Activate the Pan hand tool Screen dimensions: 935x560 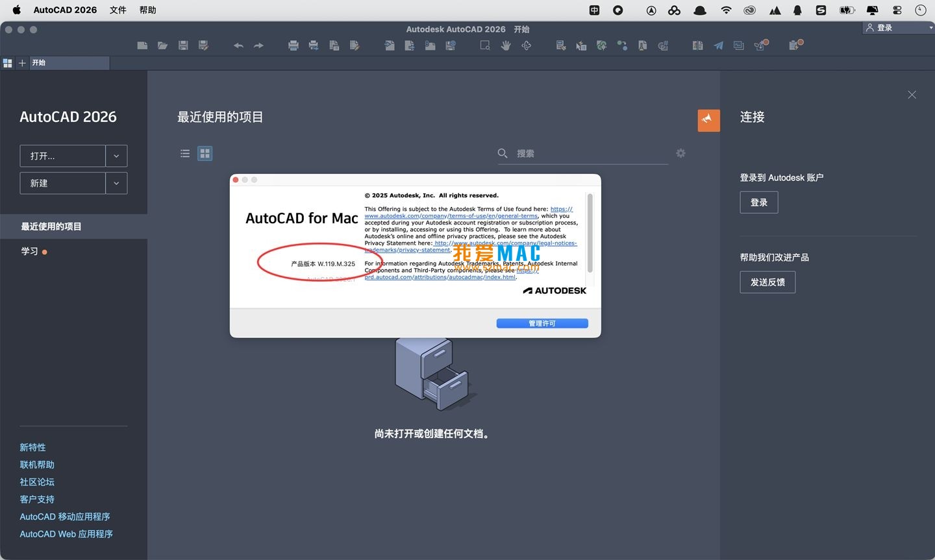click(x=506, y=45)
